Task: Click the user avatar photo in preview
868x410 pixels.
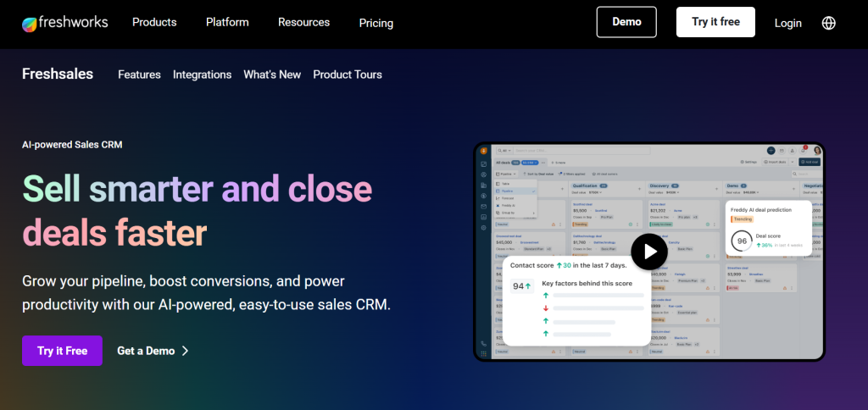Action: click(817, 151)
